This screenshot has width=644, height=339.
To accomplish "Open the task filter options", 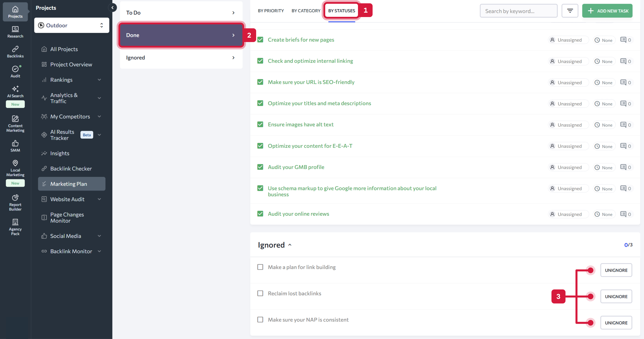I will tap(570, 10).
